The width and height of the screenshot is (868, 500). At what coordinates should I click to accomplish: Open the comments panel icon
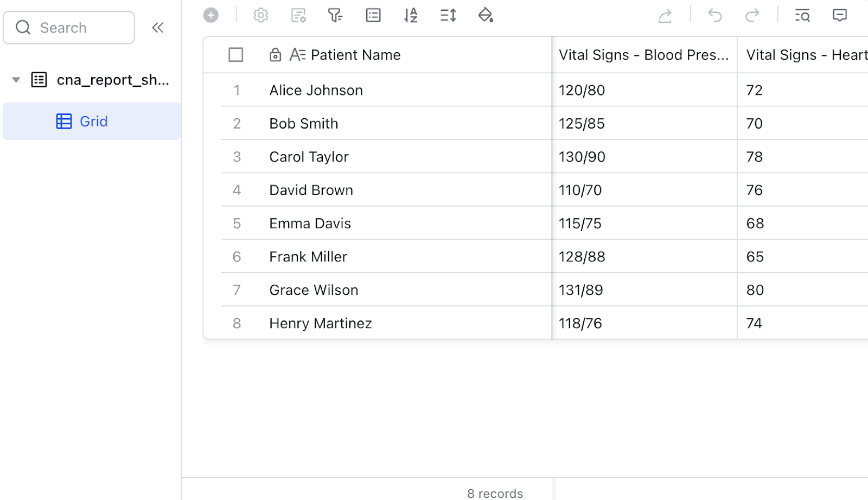coord(840,15)
